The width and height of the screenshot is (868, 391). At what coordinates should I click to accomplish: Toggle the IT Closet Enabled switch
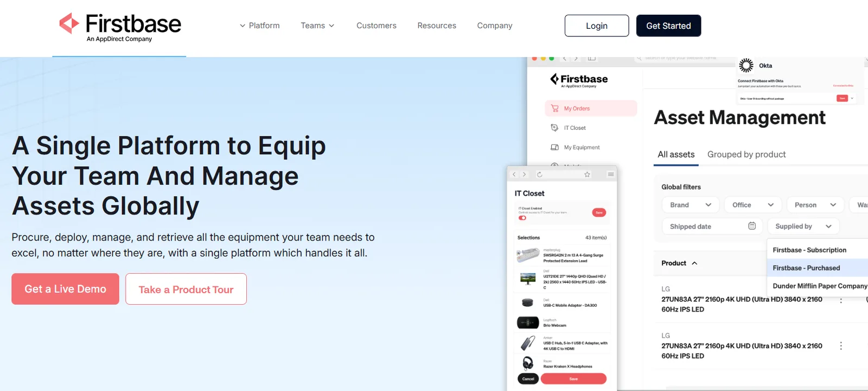(522, 218)
